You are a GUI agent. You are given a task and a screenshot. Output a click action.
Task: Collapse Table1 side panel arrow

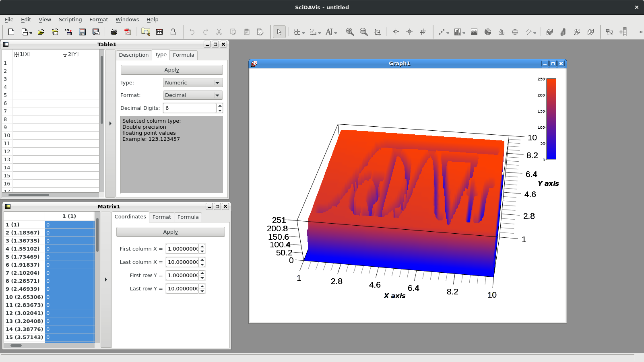[x=110, y=123]
